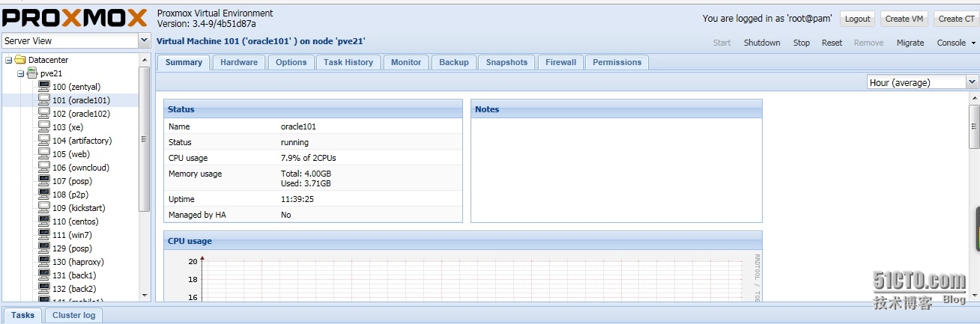Viewport: 980px width, 324px height.
Task: Click the Stop button
Action: 802,43
